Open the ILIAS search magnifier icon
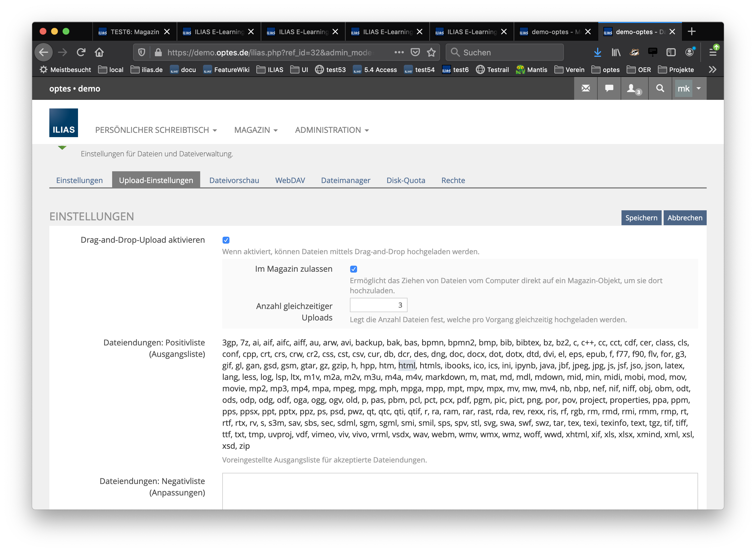This screenshot has height=552, width=756. pyautogui.click(x=660, y=89)
